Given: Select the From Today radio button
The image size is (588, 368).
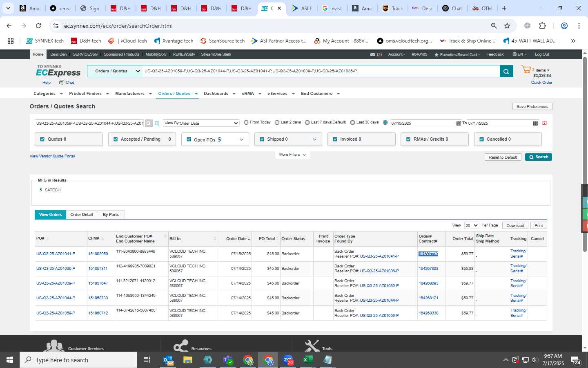Looking at the screenshot, I should (246, 123).
